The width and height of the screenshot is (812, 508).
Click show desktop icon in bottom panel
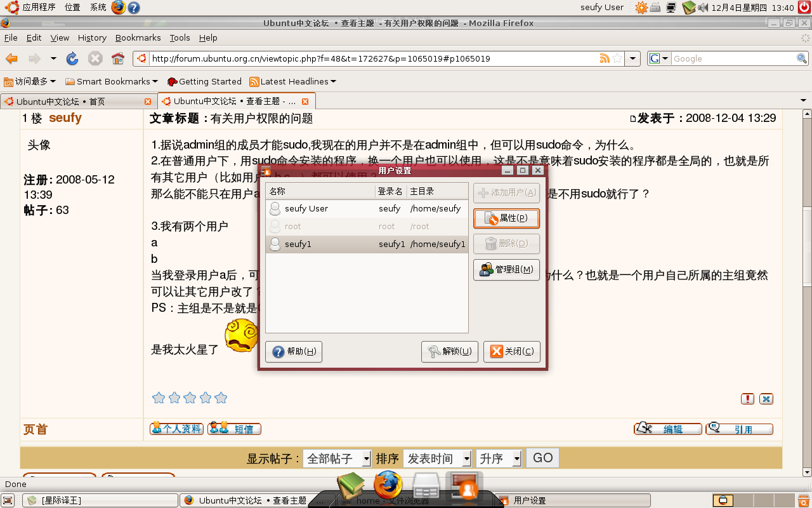(x=8, y=500)
